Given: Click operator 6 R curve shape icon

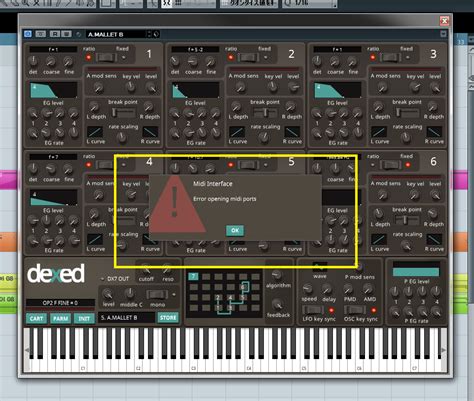Looking at the screenshot, I should point(434,239).
